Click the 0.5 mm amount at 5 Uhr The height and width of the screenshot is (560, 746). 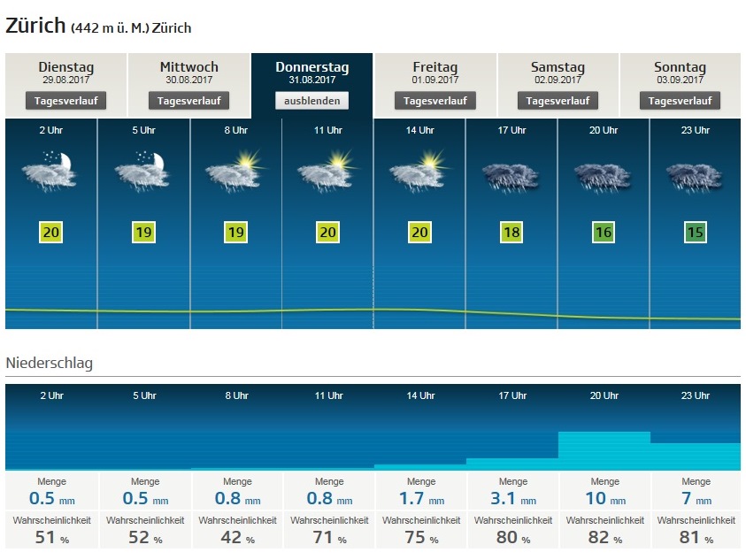[145, 499]
